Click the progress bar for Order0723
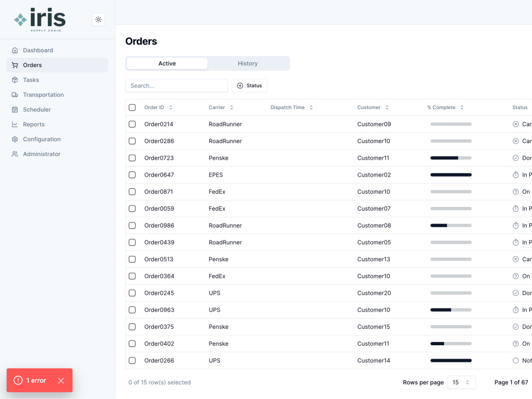The height and width of the screenshot is (399, 532). 451,158
